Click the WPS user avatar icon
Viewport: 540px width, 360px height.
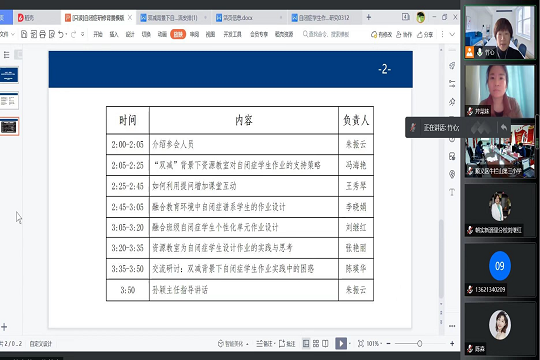[x=420, y=17]
